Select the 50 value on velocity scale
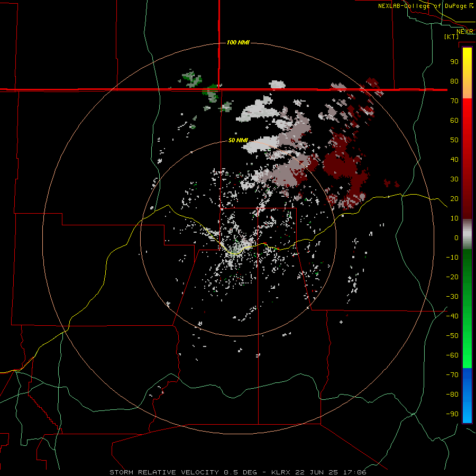Screen dimensions: 476x476 click(454, 140)
